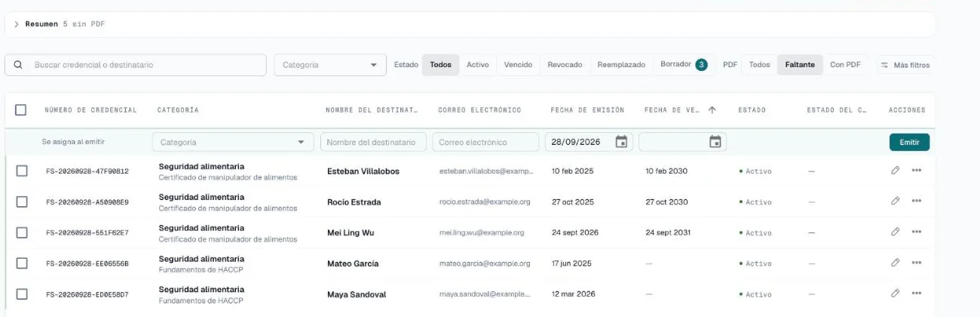The width and height of the screenshot is (980, 317).
Task: Expand the Resumen summary section
Action: click(x=17, y=24)
